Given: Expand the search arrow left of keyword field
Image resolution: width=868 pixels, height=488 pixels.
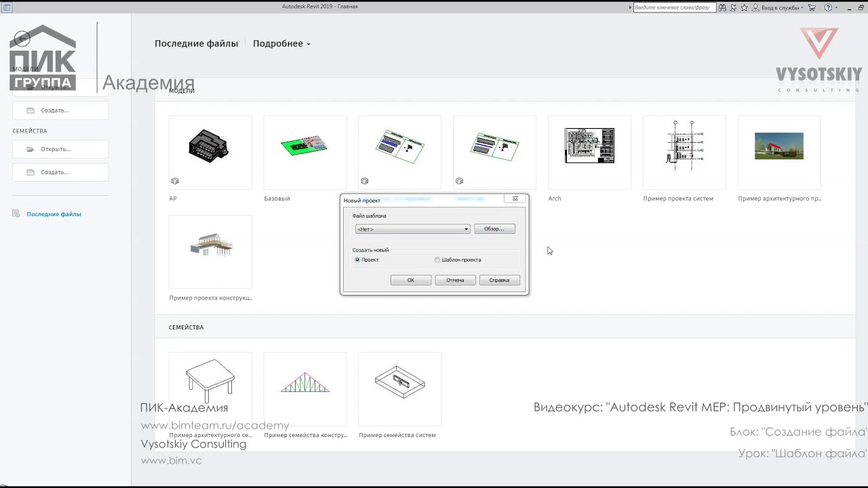Looking at the screenshot, I should pos(630,7).
